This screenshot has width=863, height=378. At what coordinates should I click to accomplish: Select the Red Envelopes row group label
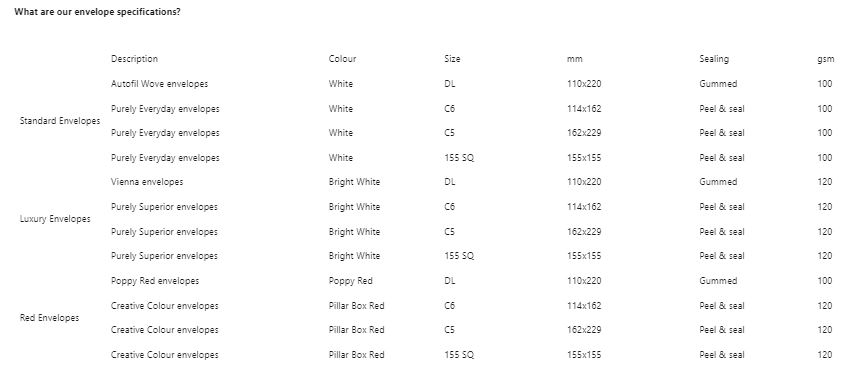click(x=50, y=317)
